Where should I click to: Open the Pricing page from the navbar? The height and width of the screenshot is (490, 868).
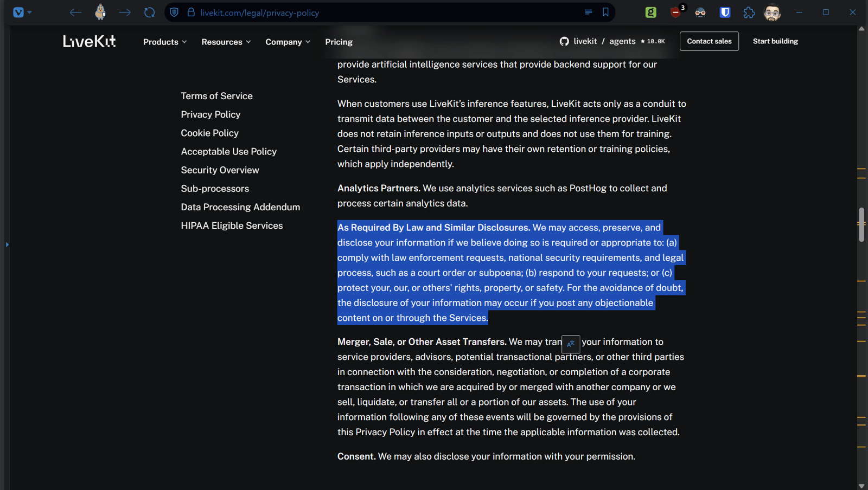pos(339,42)
